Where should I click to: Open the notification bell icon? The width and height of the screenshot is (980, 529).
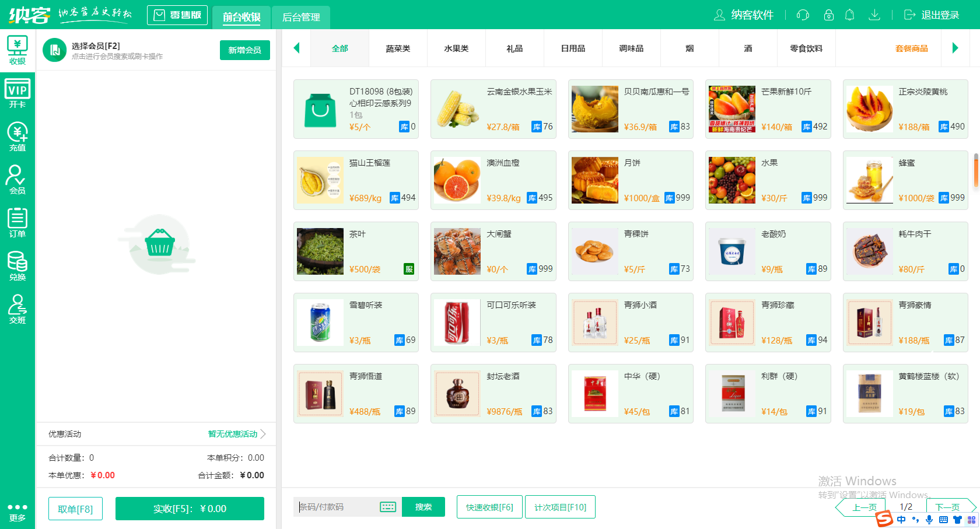point(850,15)
